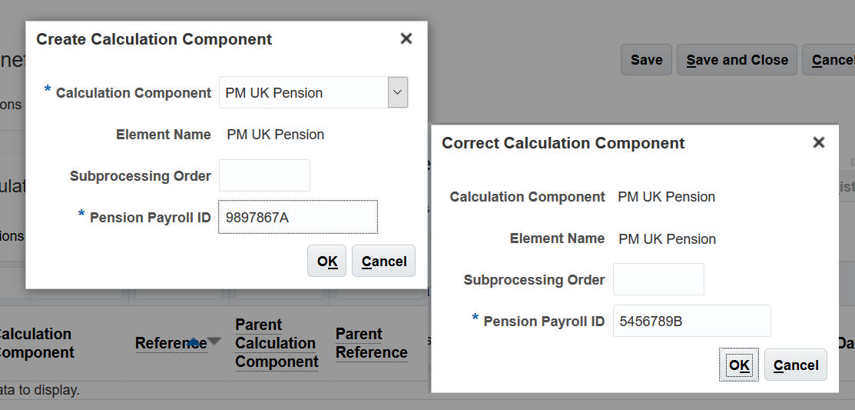
Task: Click the PM UK Pension combo box
Action: click(303, 92)
